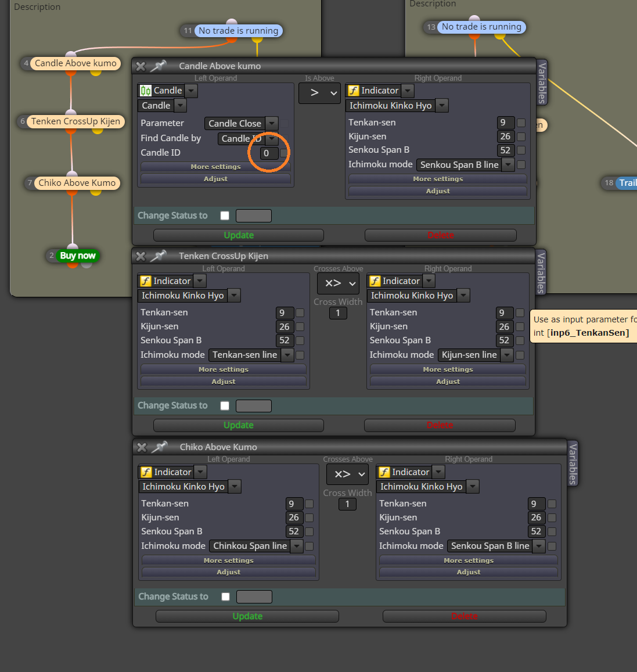The width and height of the screenshot is (637, 672).
Task: Click status color swatch in Chiko Above Kumo
Action: click(254, 596)
